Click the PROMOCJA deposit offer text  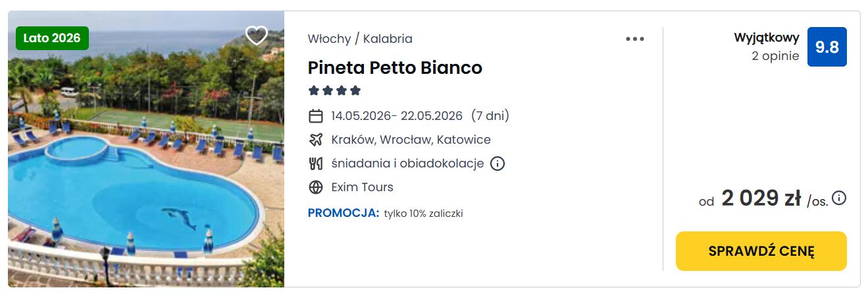(x=386, y=213)
